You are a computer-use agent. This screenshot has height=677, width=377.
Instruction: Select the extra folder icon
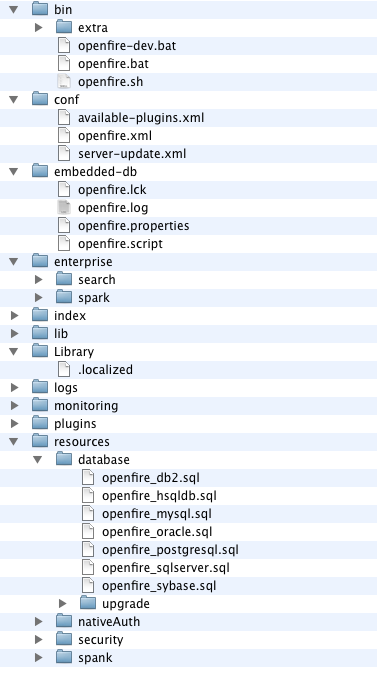coord(64,28)
